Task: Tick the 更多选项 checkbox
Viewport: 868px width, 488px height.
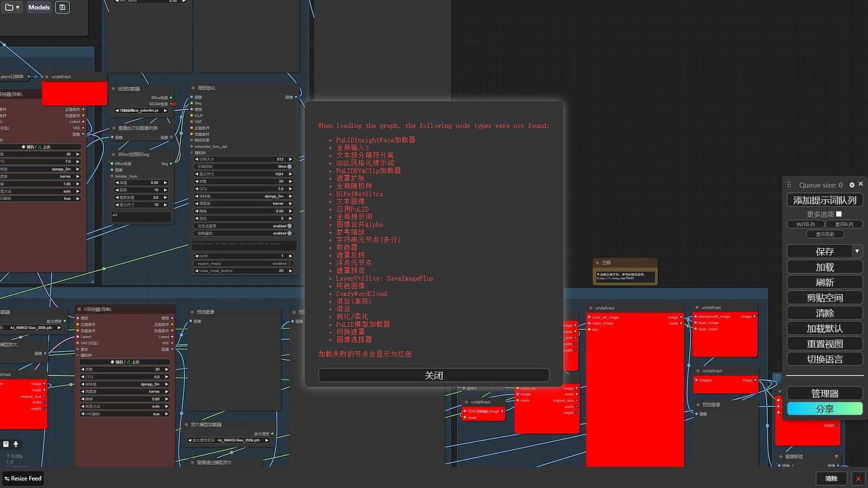Action: (x=839, y=214)
